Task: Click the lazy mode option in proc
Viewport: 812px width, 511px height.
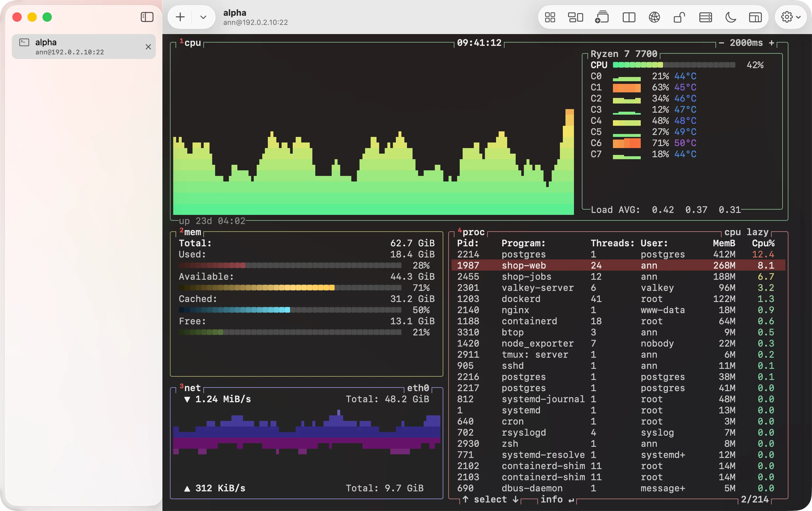Action: pos(757,232)
